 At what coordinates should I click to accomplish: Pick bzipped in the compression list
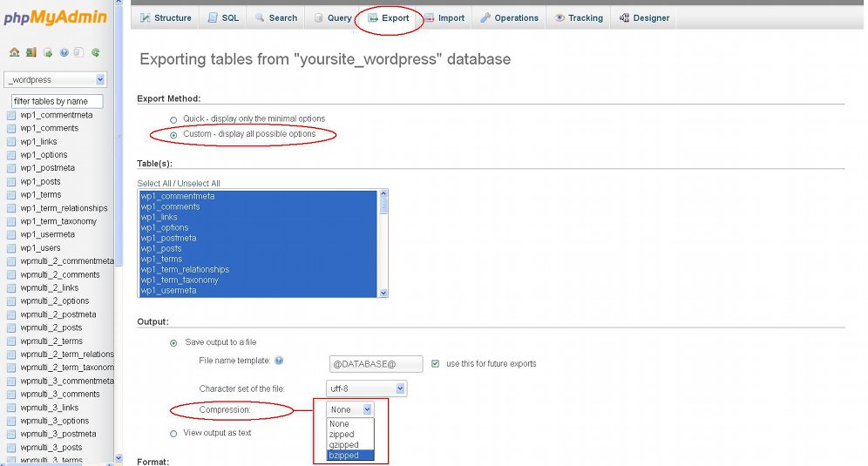(x=350, y=456)
